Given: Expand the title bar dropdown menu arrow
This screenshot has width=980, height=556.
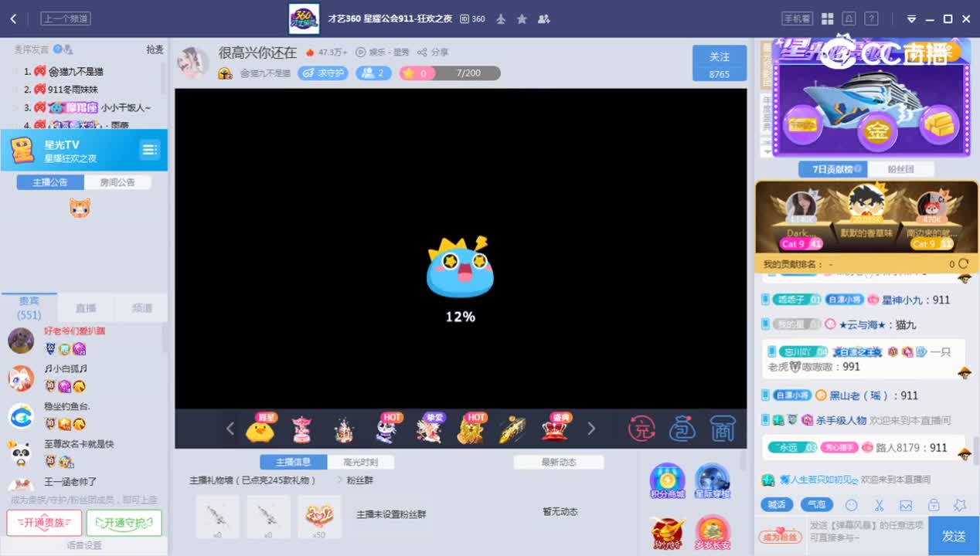Looking at the screenshot, I should tap(911, 19).
